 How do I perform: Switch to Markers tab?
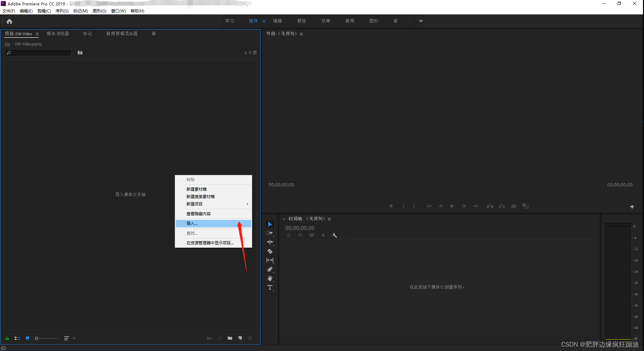coord(87,34)
